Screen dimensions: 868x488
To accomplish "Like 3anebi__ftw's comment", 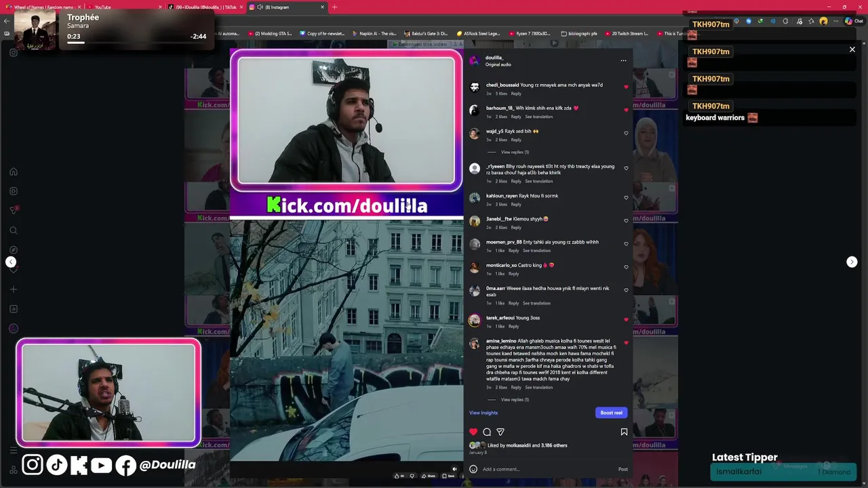I will coord(626,221).
